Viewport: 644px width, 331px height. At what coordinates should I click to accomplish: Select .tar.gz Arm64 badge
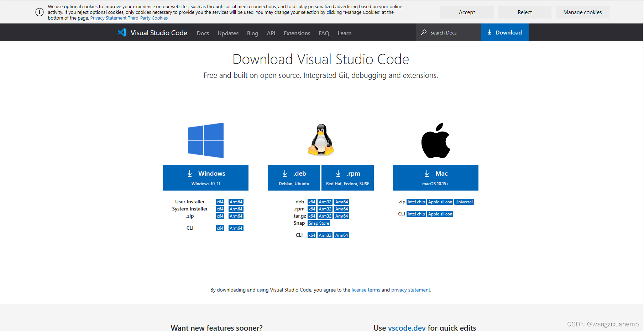pyautogui.click(x=342, y=216)
